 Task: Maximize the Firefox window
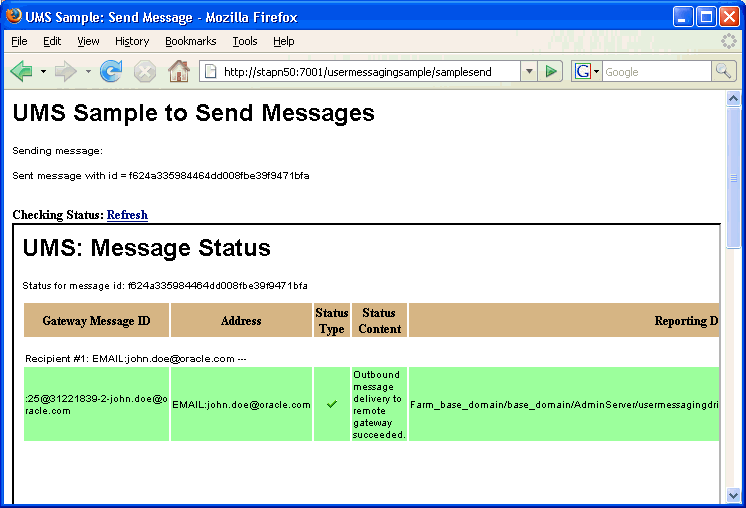(x=707, y=17)
